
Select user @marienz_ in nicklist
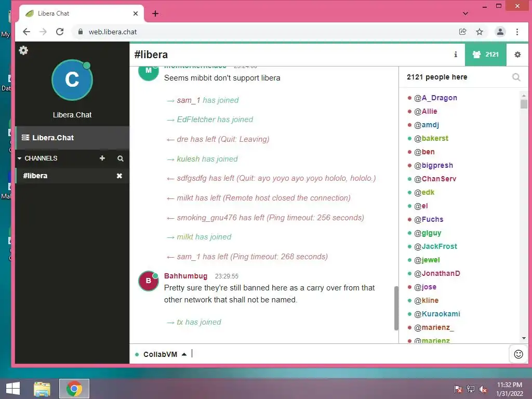coord(434,327)
